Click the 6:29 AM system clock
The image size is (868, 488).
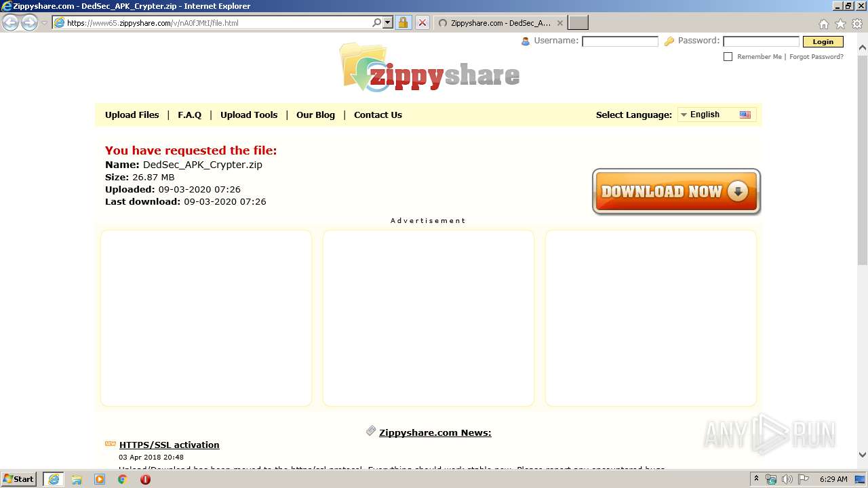point(833,479)
